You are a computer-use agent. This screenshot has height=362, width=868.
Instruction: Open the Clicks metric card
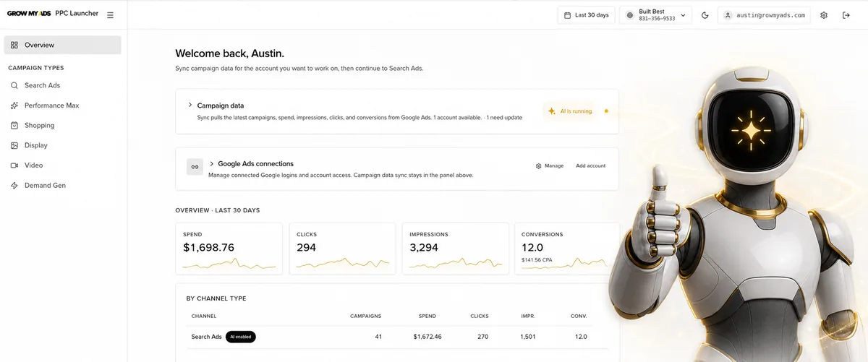click(x=342, y=249)
